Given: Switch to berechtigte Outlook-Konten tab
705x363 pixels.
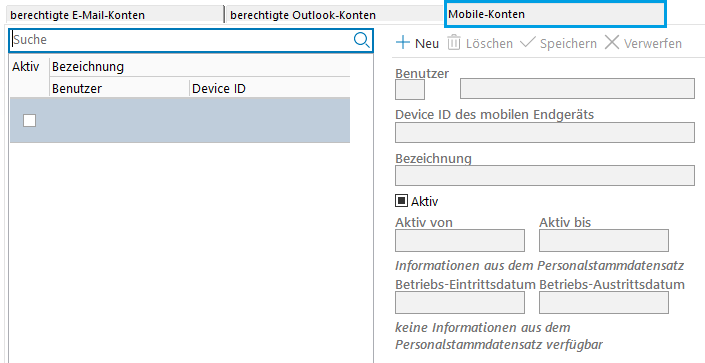Looking at the screenshot, I should pos(335,15).
